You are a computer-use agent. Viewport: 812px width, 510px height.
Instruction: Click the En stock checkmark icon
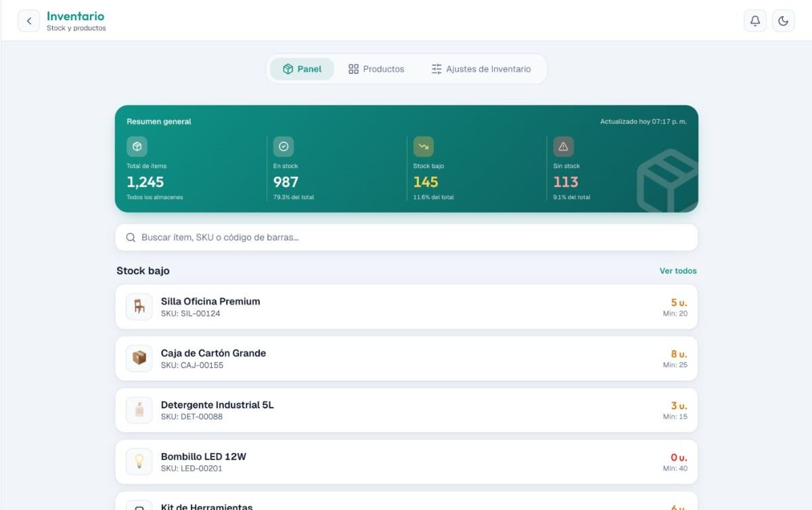coord(284,146)
